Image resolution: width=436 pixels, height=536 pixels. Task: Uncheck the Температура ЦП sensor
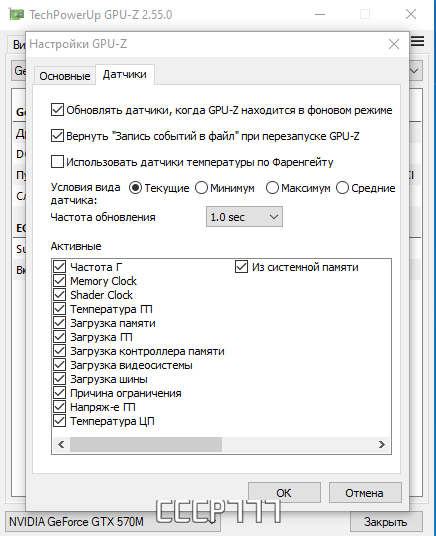[x=60, y=421]
